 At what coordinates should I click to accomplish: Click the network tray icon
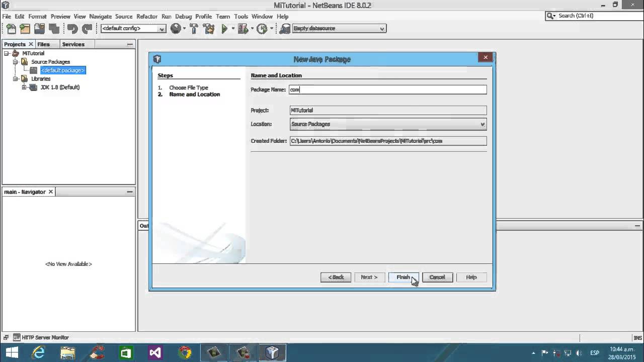click(568, 353)
